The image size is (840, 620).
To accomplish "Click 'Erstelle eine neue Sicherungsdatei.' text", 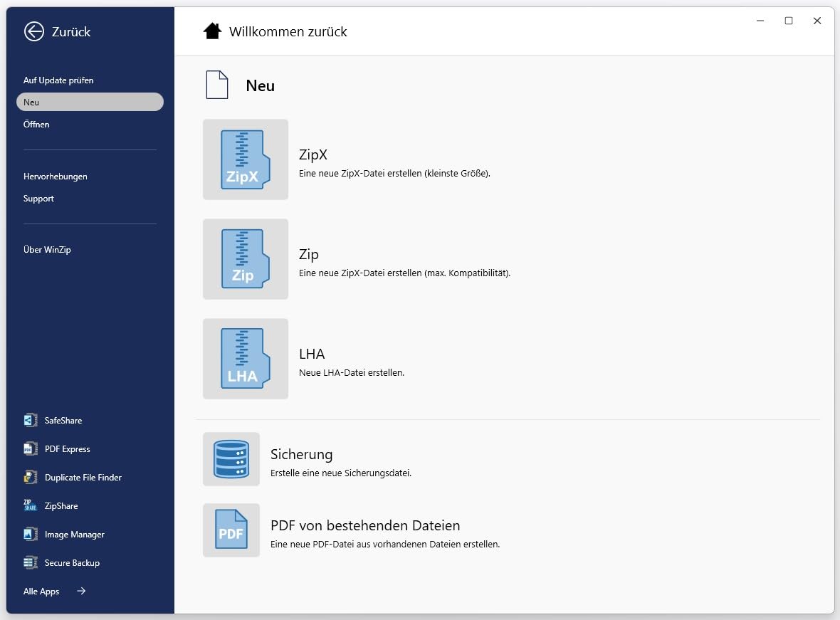I will click(x=341, y=473).
